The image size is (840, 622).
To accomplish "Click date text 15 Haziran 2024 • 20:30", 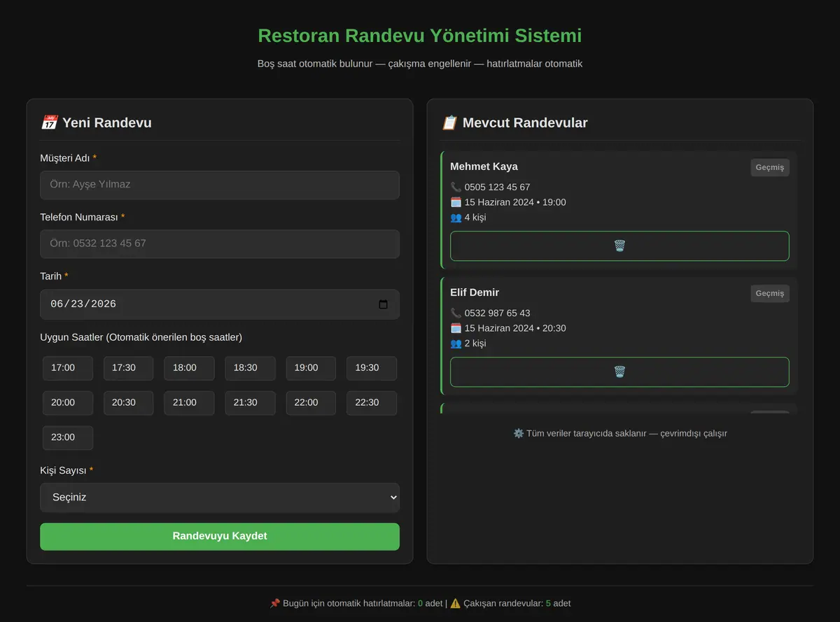I will 515,328.
